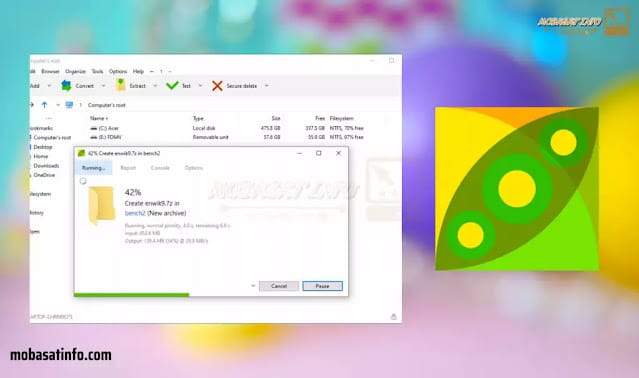The width and height of the screenshot is (639, 378).
Task: Click the Cancel button
Action: coord(279,286)
